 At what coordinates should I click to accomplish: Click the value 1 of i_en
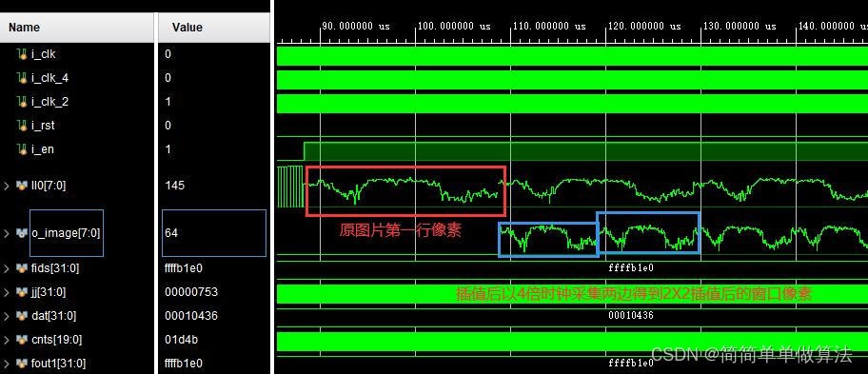coord(168,149)
